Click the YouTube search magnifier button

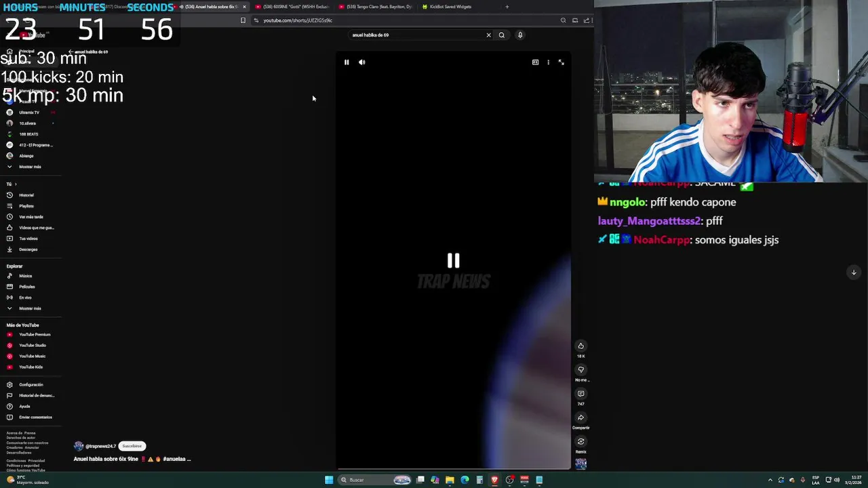point(502,35)
